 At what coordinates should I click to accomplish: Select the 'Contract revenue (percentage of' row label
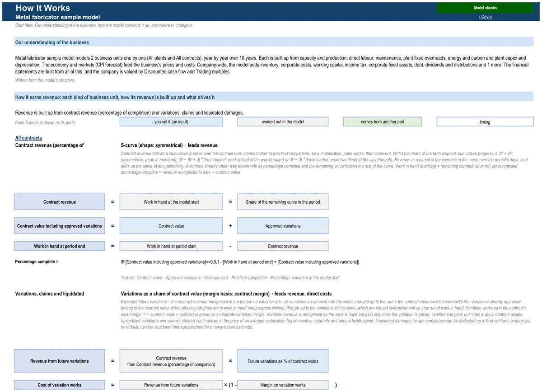50,145
